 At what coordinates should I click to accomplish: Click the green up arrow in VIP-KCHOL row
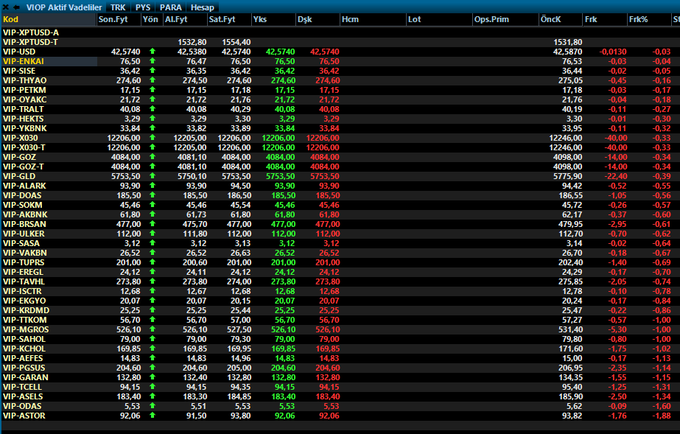[153, 349]
